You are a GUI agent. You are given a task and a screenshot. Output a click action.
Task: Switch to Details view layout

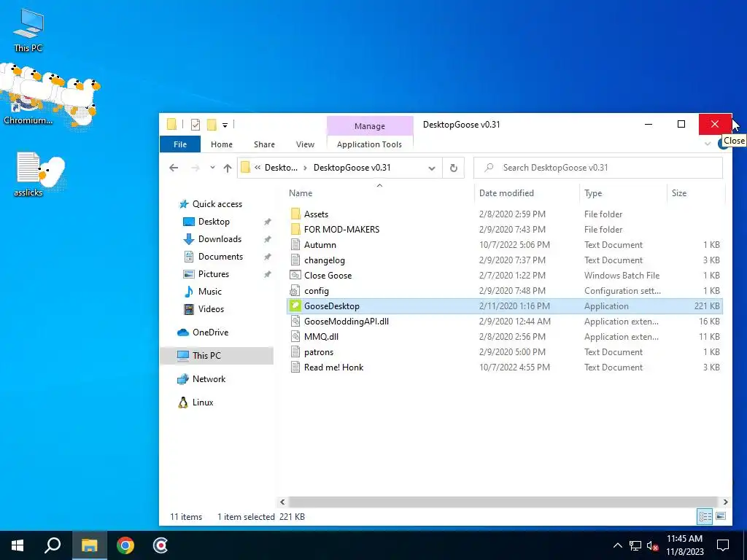[x=705, y=516]
